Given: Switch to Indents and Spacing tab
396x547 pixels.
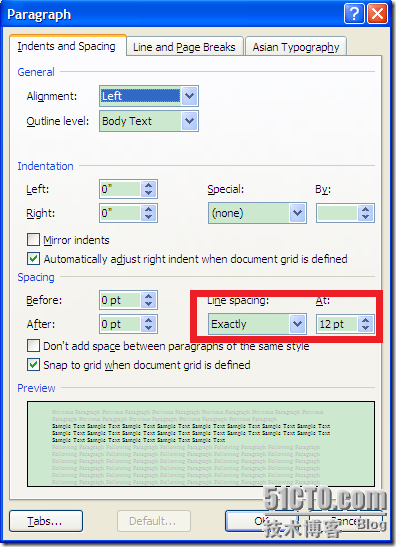Looking at the screenshot, I should [x=67, y=46].
